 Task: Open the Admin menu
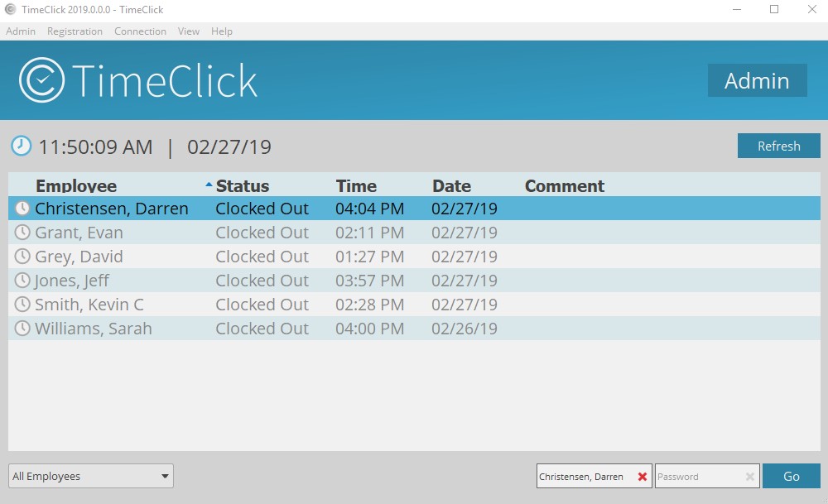coord(21,31)
